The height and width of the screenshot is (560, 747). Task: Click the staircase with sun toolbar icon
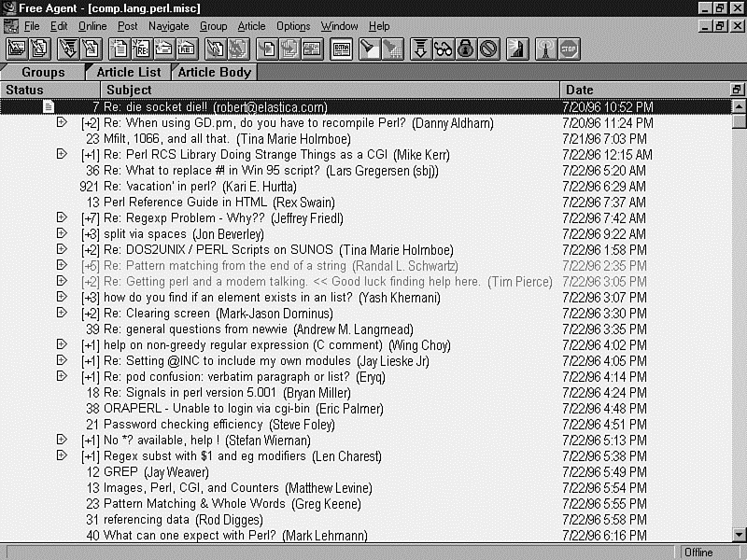click(517, 49)
